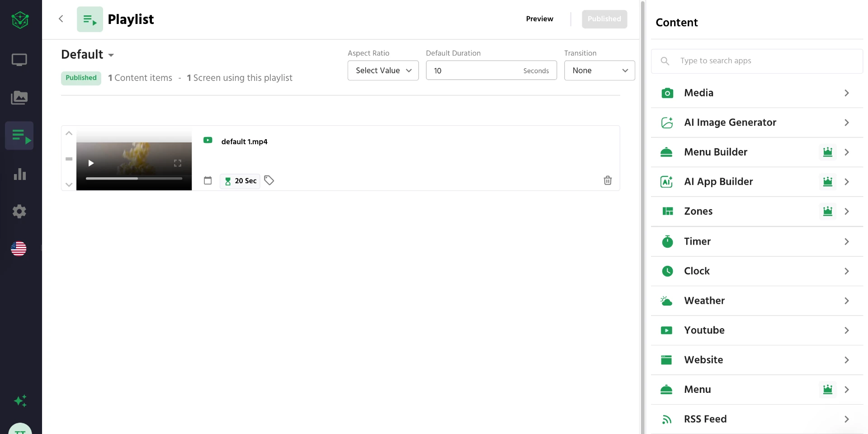Image resolution: width=868 pixels, height=434 pixels.
Task: Open the Settings gear in the sidebar
Action: 19,212
